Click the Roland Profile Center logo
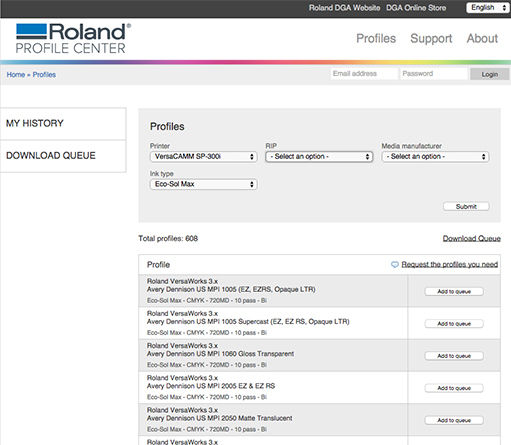The width and height of the screenshot is (511, 445). coord(73,38)
